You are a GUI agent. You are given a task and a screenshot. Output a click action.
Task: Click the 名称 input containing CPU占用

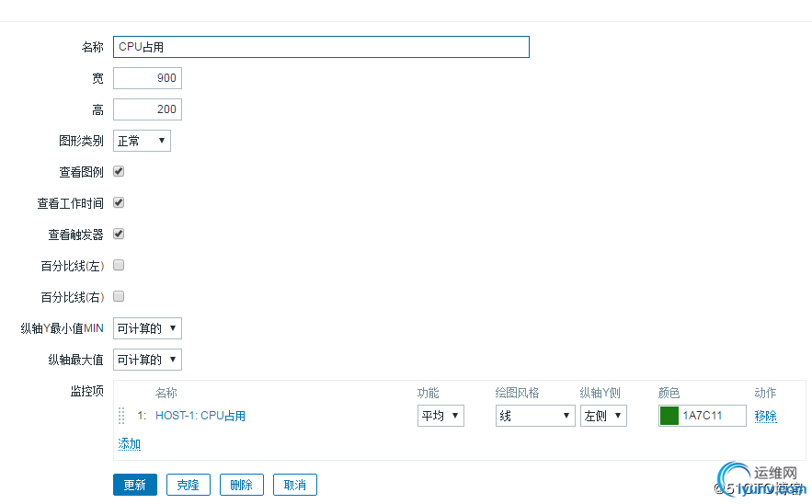click(x=321, y=47)
